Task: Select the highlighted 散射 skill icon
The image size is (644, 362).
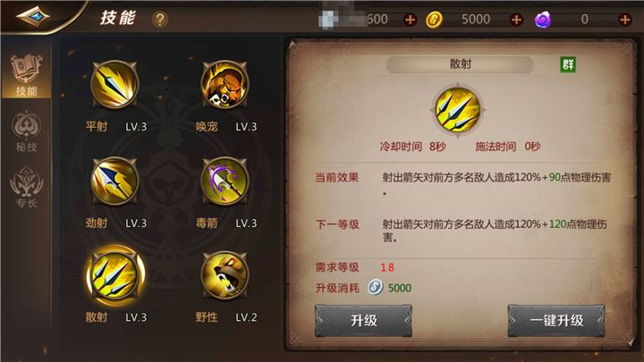Action: (x=114, y=275)
